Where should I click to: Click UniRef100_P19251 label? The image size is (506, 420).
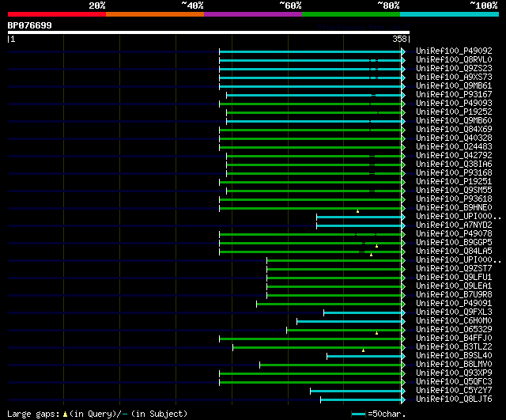click(454, 182)
